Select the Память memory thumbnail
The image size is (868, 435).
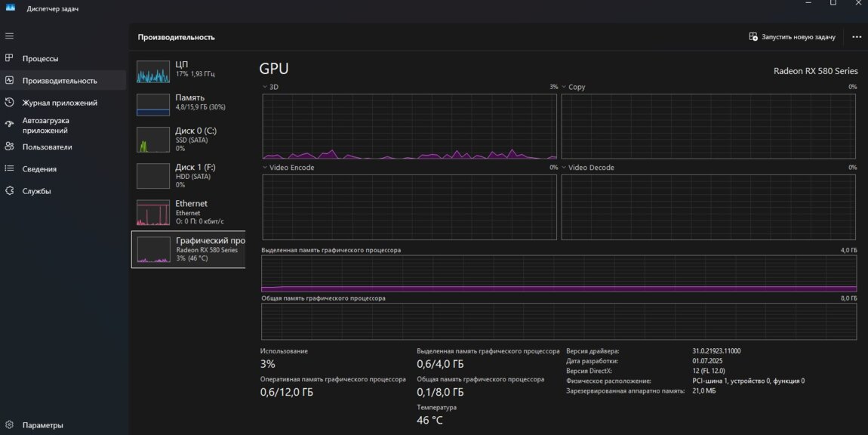153,104
